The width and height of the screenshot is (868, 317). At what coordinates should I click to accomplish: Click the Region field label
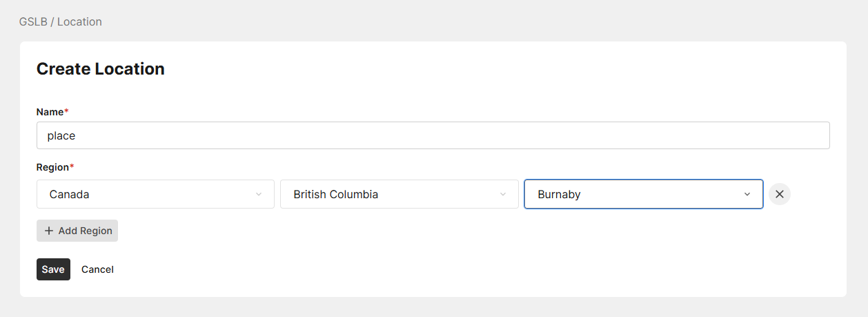52,167
